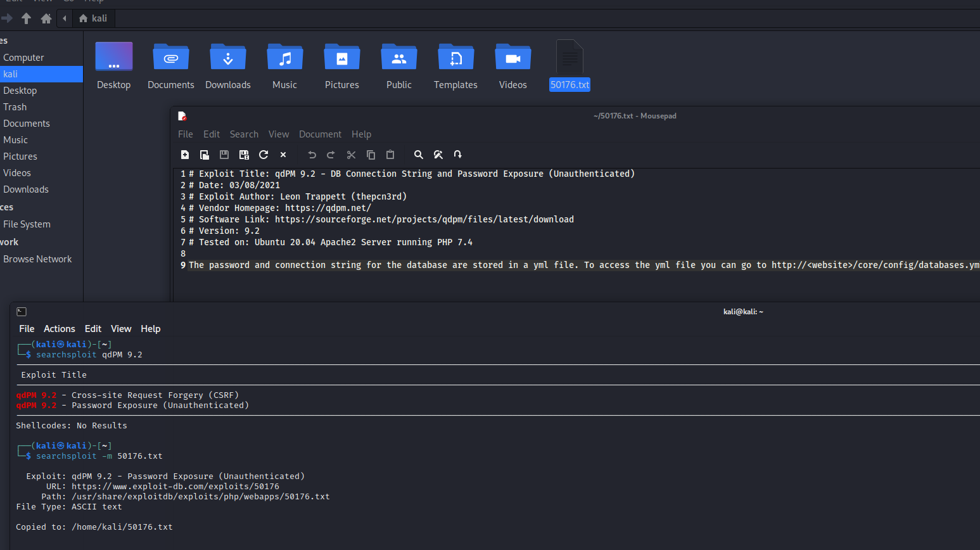The image size is (980, 550).
Task: Open the Music folder icon
Action: 285,57
